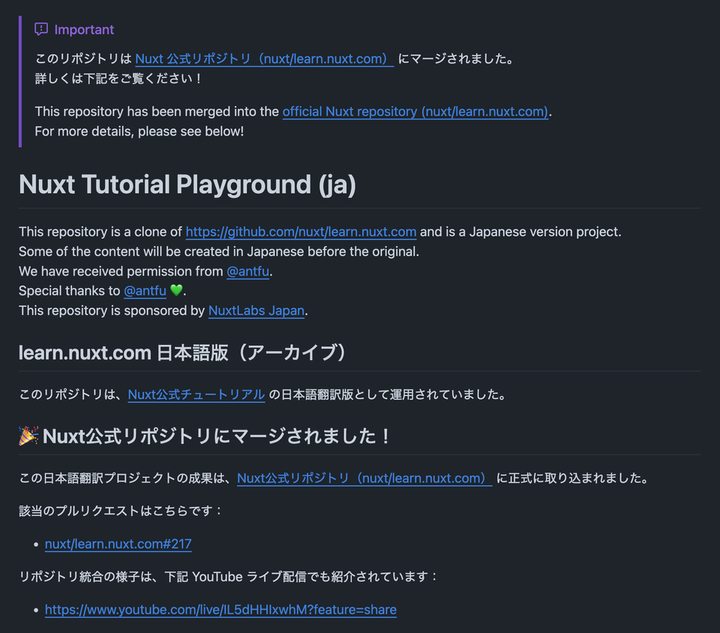The height and width of the screenshot is (633, 720).
Task: Click the green heart emoji after @antfu
Action: point(176,290)
